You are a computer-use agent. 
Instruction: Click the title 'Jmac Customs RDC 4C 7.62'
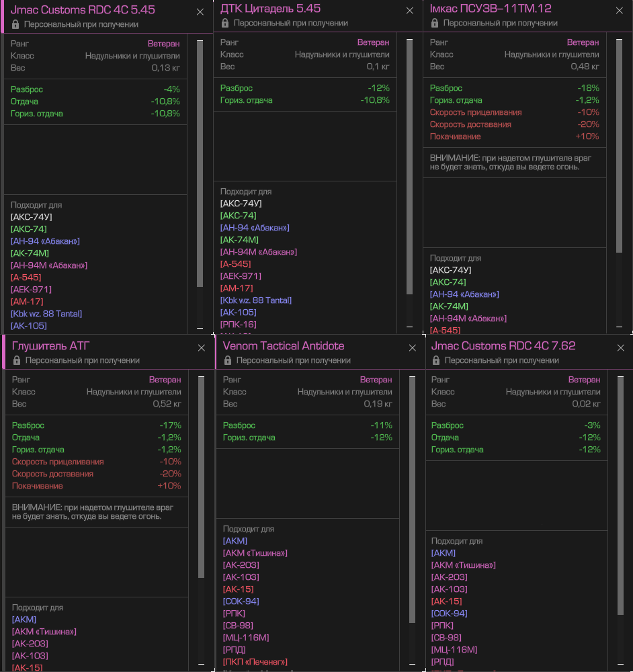coord(503,346)
